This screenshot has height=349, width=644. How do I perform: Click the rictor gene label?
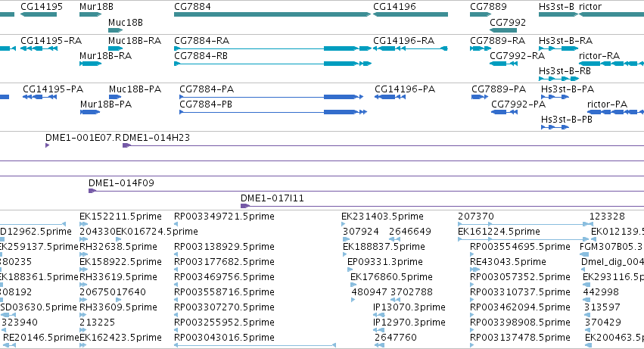coord(590,7)
